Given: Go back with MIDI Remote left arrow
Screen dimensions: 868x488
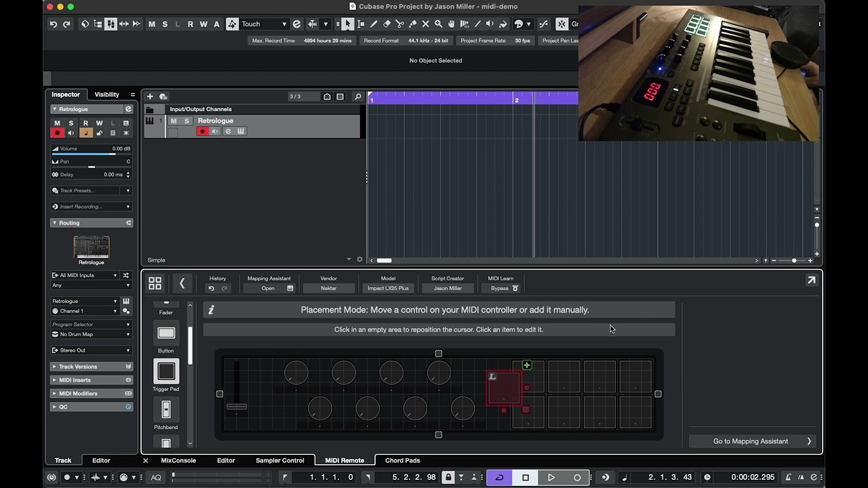Looking at the screenshot, I should point(182,283).
